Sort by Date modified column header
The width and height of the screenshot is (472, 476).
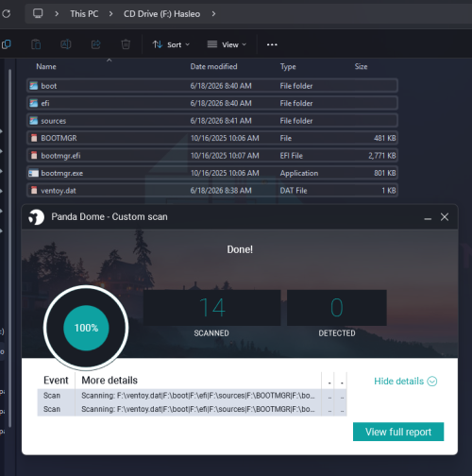(x=213, y=66)
